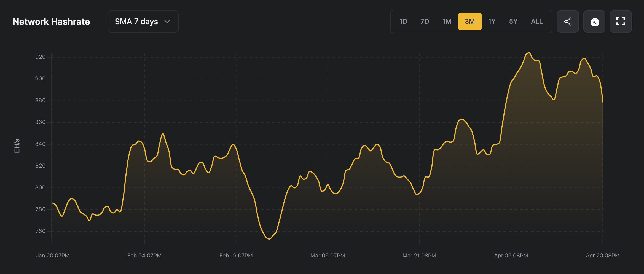Click the Network Hashrate title
644x274 pixels.
[x=51, y=22]
